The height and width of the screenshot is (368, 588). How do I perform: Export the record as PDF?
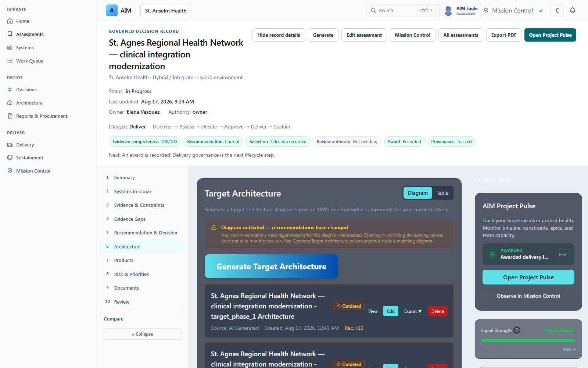(x=504, y=35)
